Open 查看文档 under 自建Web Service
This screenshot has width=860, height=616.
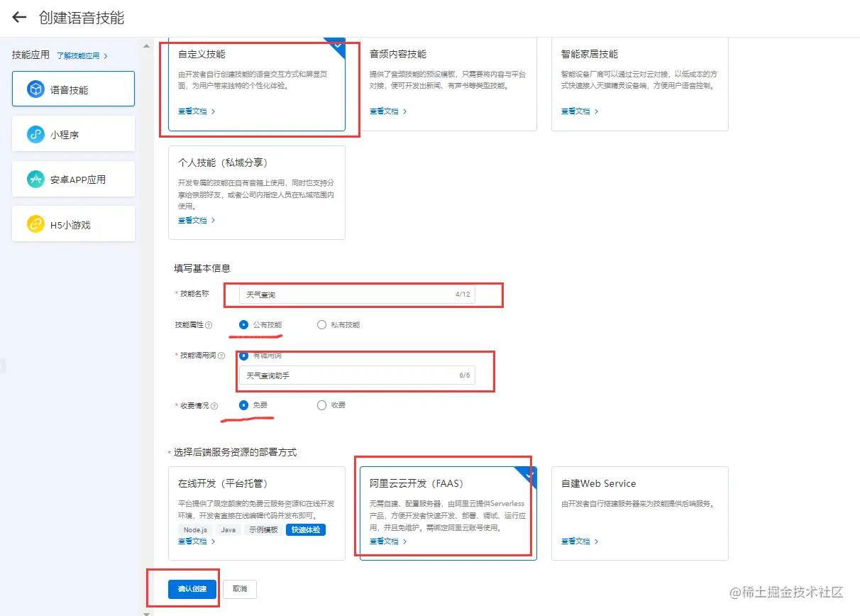point(580,541)
